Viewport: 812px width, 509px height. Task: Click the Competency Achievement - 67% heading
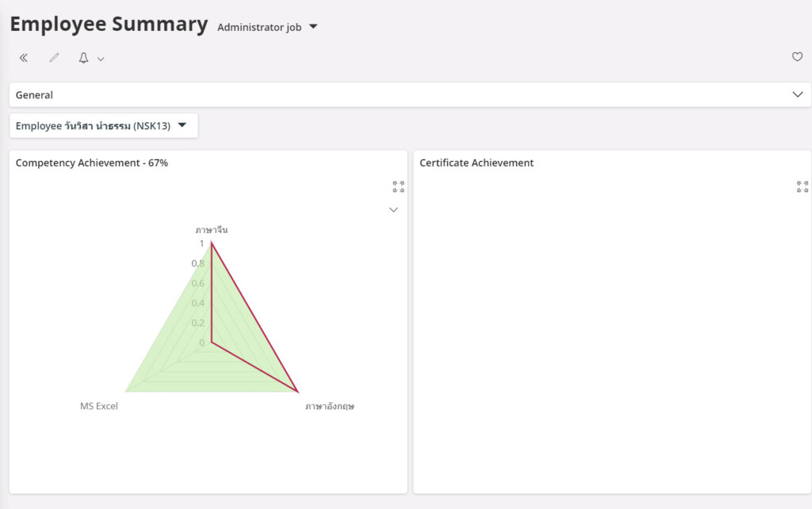coord(92,163)
